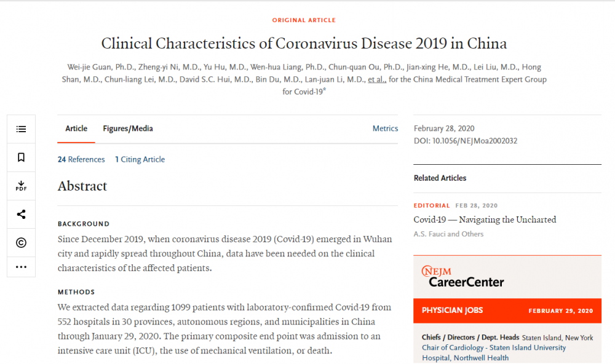
Task: Open the 1 Citing Article link
Action: pos(140,160)
